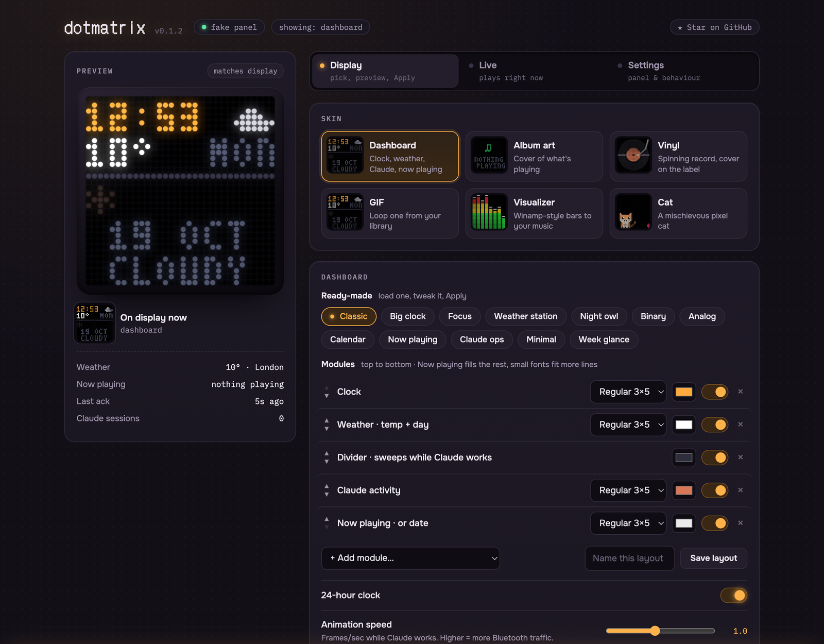Click the On display now thumbnail
This screenshot has width=824, height=644.
[95, 323]
